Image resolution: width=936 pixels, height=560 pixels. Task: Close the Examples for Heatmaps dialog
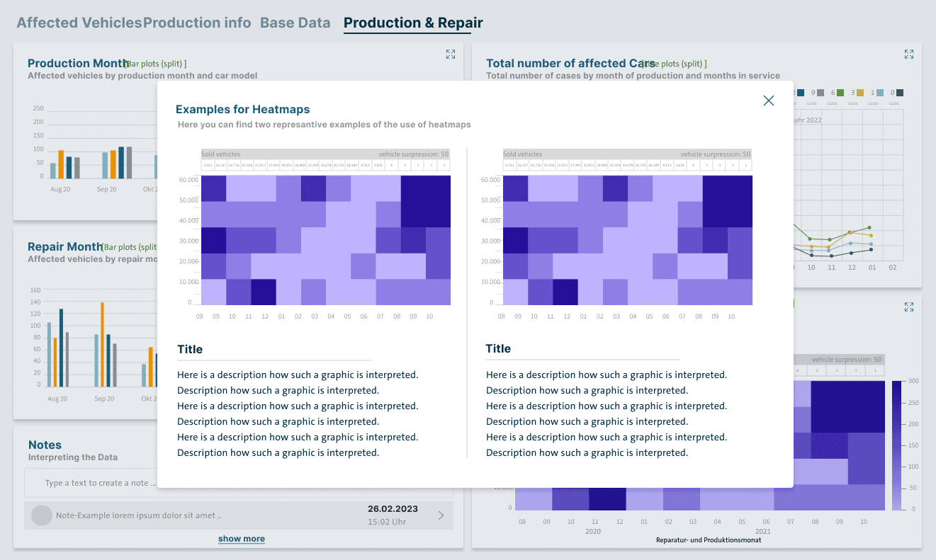(769, 101)
